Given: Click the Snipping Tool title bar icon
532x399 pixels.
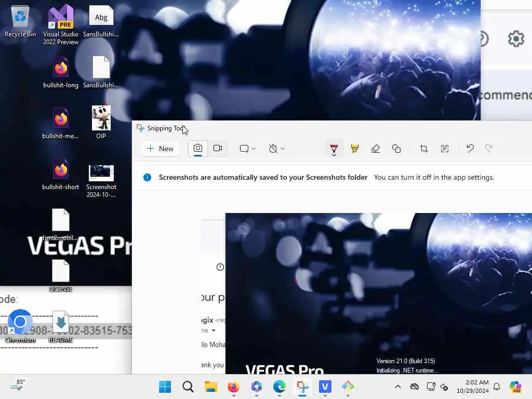Looking at the screenshot, I should (x=140, y=128).
